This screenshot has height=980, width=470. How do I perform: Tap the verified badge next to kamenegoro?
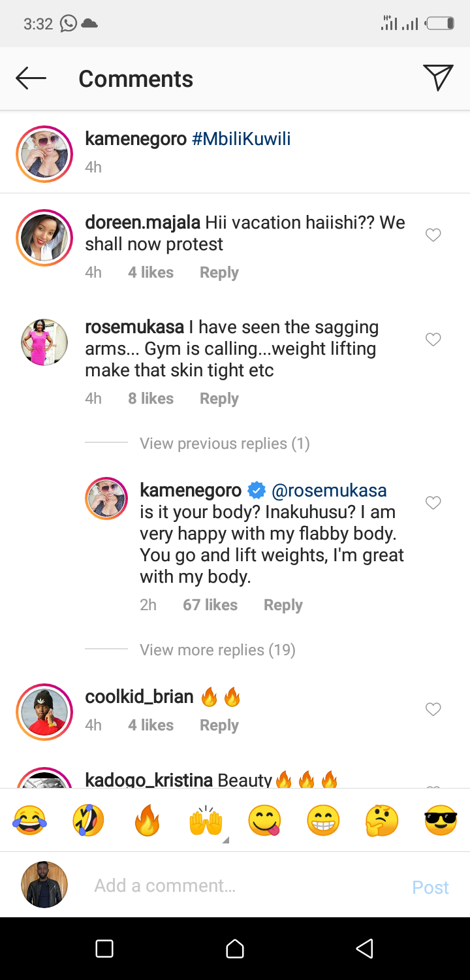pyautogui.click(x=257, y=489)
